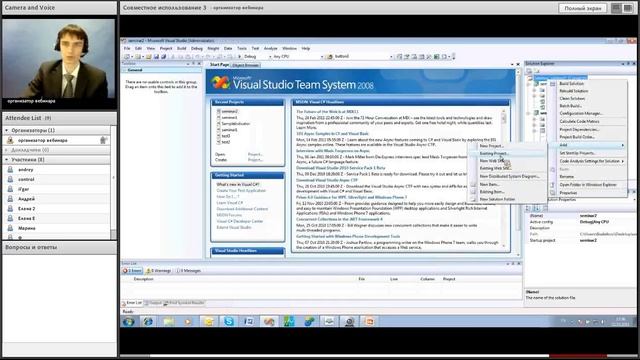Collapse the Участники group
This screenshot has width=640, height=360.
point(7,160)
